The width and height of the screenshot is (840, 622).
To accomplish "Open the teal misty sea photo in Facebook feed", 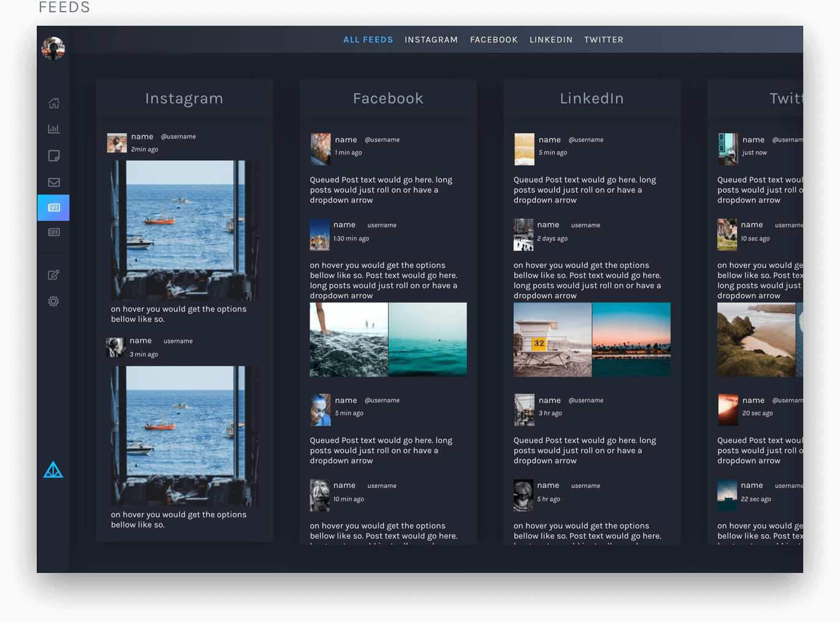I will pos(428,339).
